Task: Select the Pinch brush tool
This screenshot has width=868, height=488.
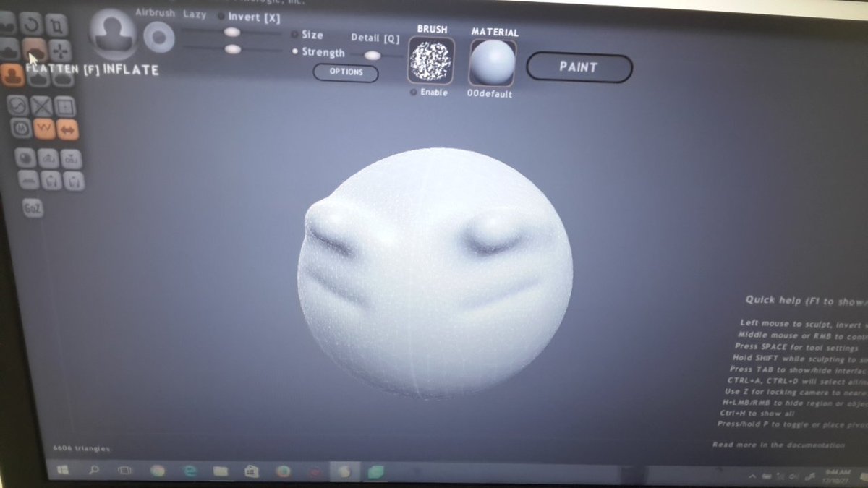Action: 38,77
